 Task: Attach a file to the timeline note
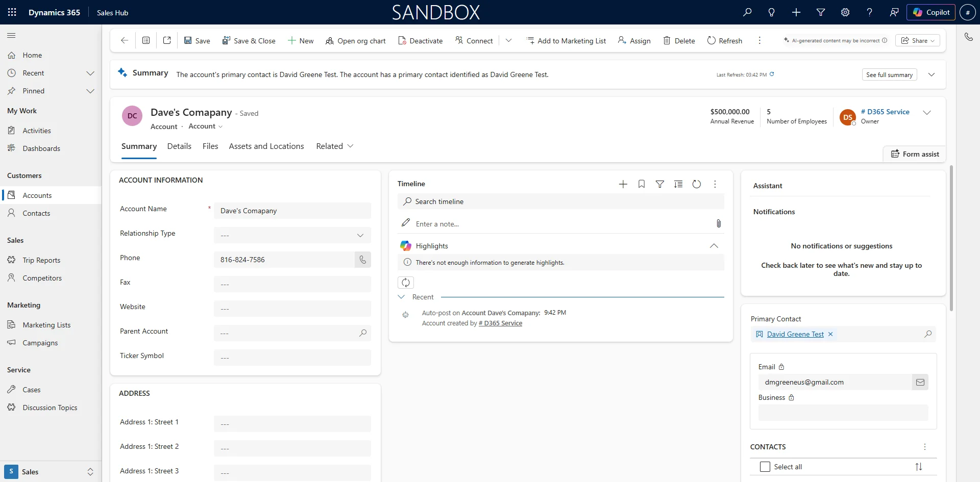click(x=719, y=223)
